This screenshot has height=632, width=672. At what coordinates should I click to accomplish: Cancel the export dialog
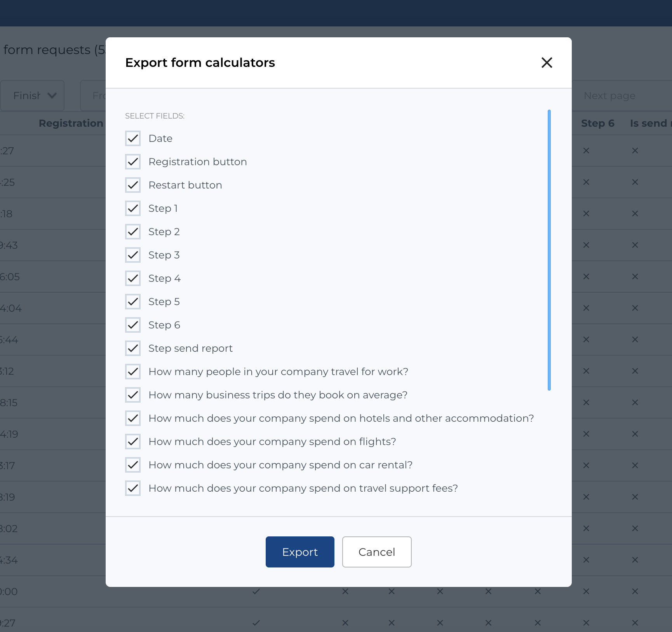376,552
